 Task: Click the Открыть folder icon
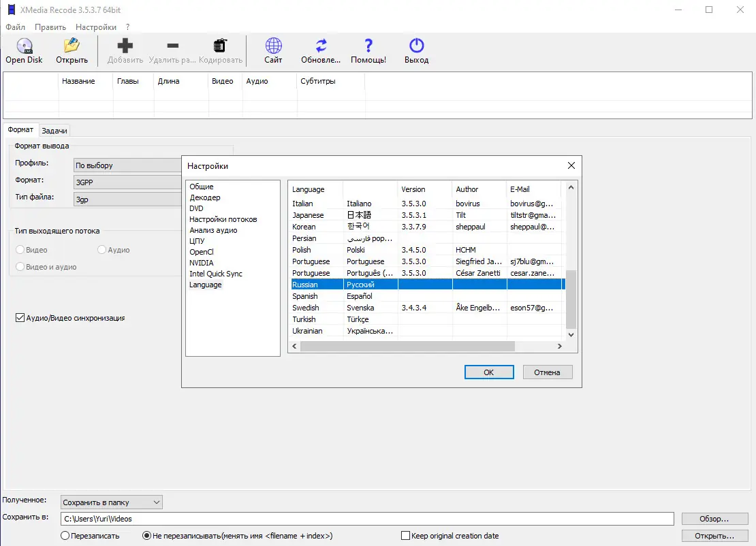pos(71,45)
